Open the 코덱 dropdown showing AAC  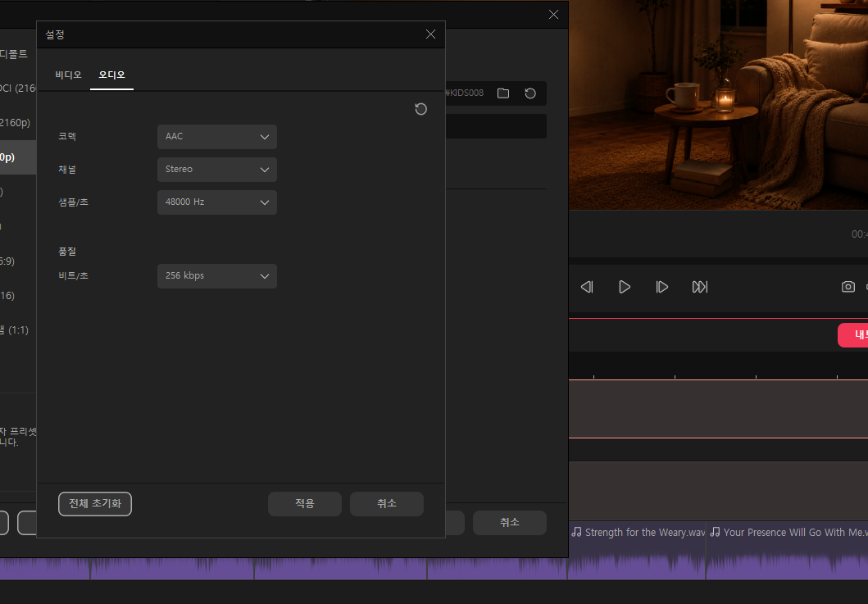coord(217,137)
